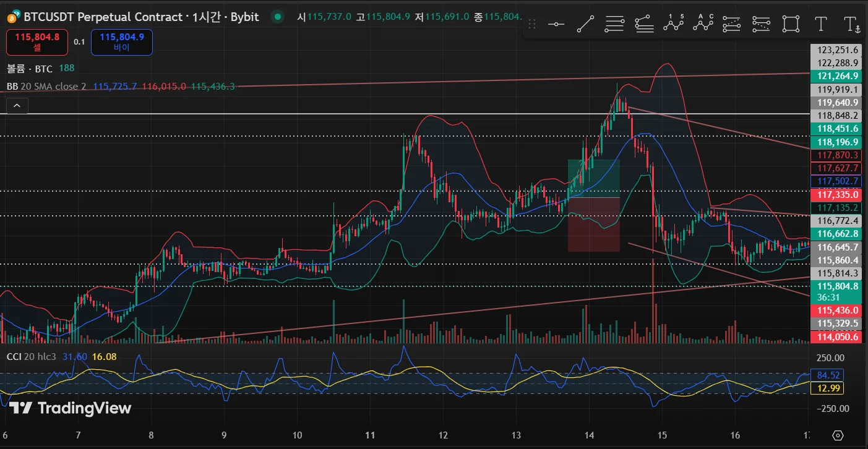Click the green market status dot
868x449 pixels.
tap(278, 17)
